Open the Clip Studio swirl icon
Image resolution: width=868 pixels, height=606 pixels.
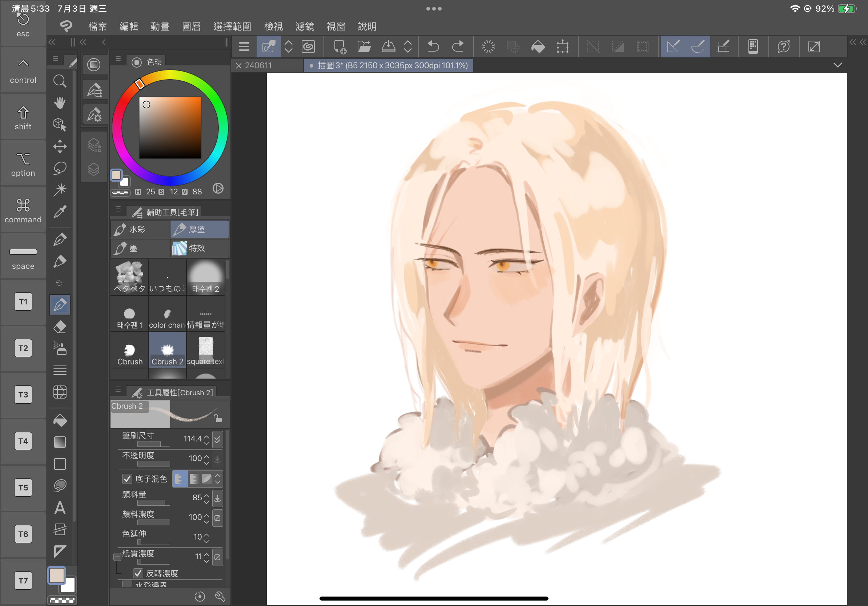click(x=308, y=47)
